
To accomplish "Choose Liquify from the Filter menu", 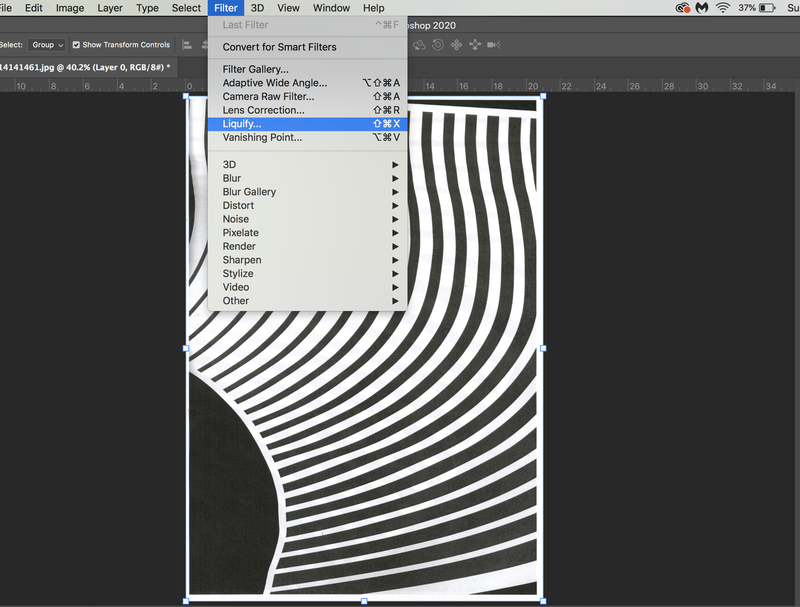I will (307, 123).
